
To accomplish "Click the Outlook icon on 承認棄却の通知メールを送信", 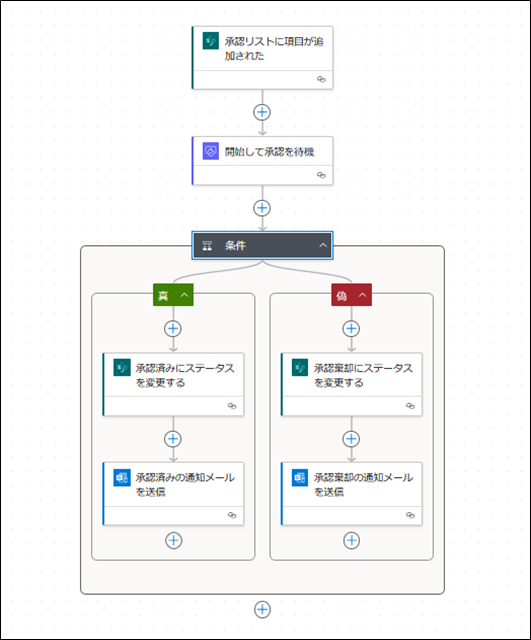I will point(300,478).
